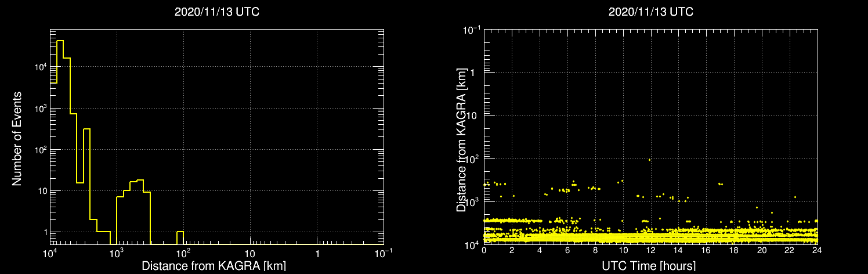Click scatter plot y-axis tick label 10^3

click(x=472, y=201)
